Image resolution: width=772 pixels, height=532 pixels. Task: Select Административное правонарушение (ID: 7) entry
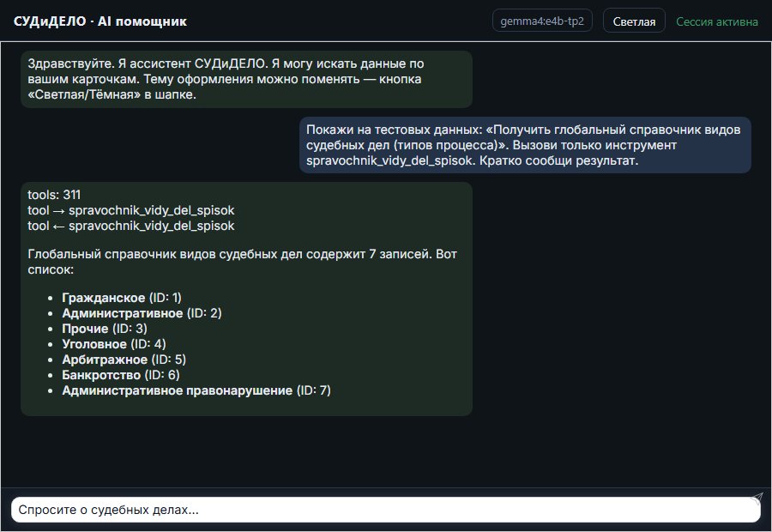coord(196,390)
